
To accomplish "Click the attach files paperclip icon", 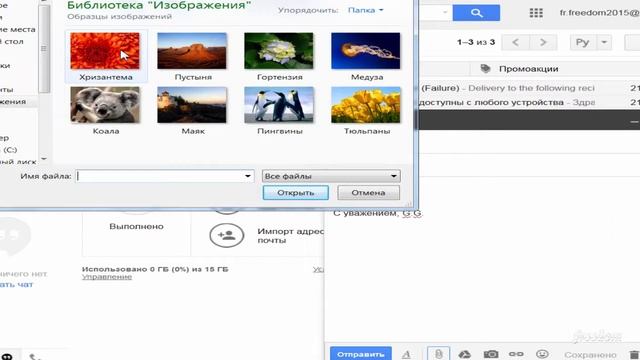I will (438, 354).
